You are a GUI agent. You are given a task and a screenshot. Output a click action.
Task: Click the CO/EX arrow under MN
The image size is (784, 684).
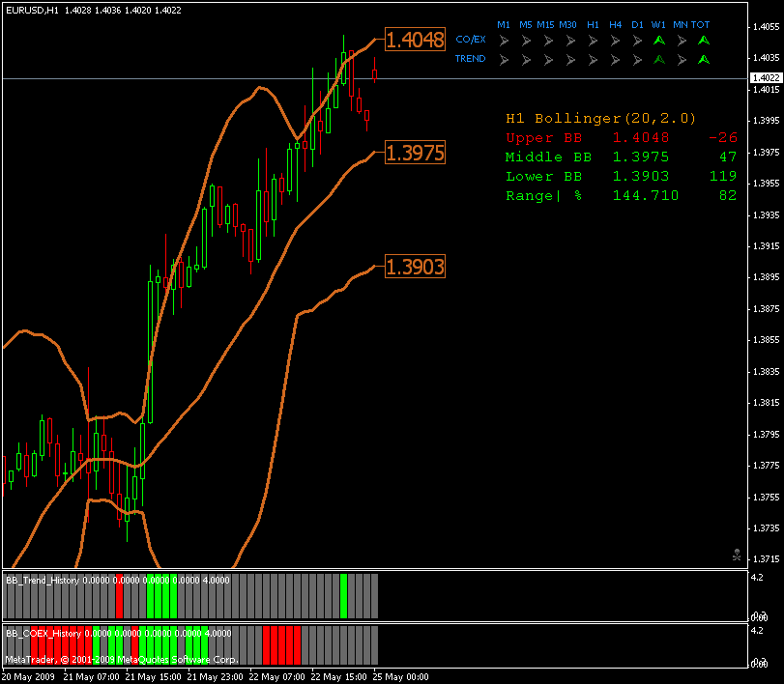(x=682, y=41)
